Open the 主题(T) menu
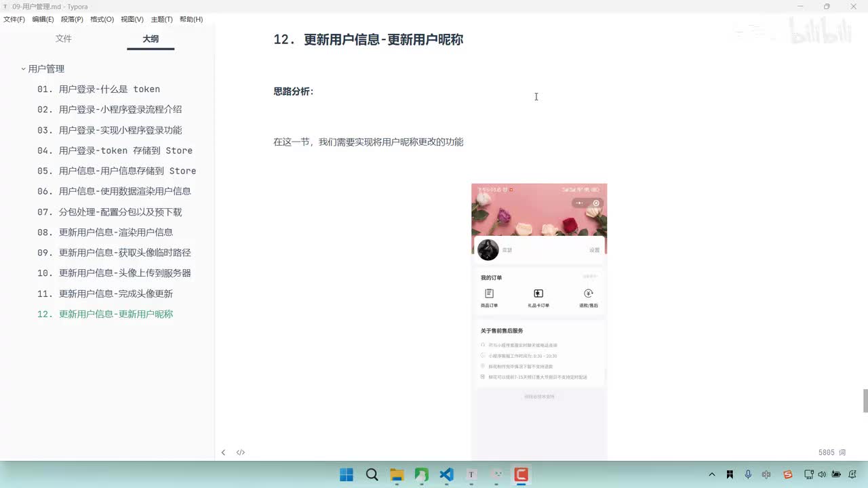Screen dimensions: 868x488 point(161,20)
